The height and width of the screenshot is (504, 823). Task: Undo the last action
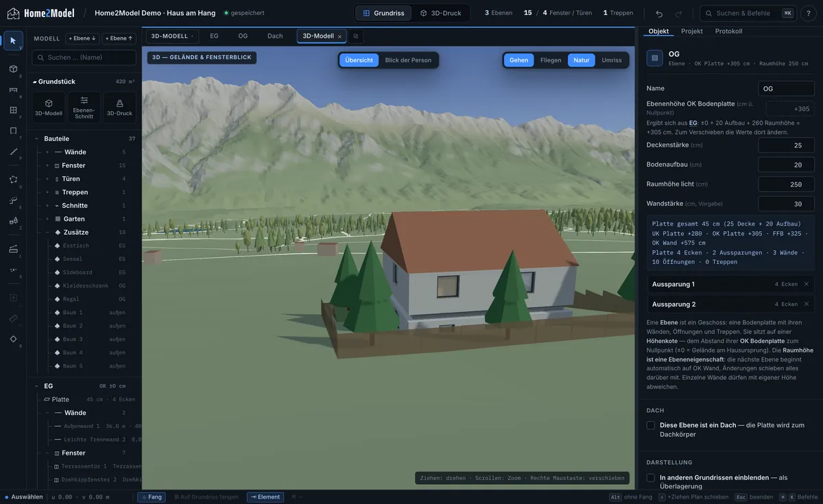point(659,13)
